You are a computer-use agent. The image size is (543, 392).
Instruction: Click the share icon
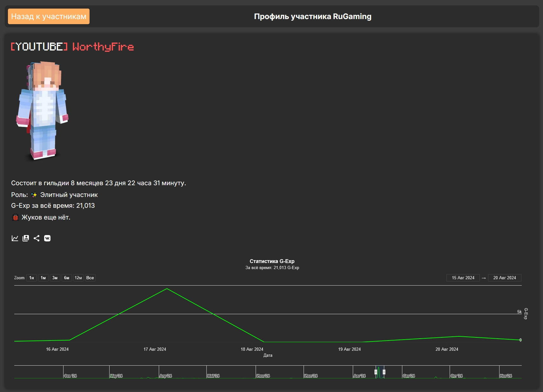click(37, 238)
